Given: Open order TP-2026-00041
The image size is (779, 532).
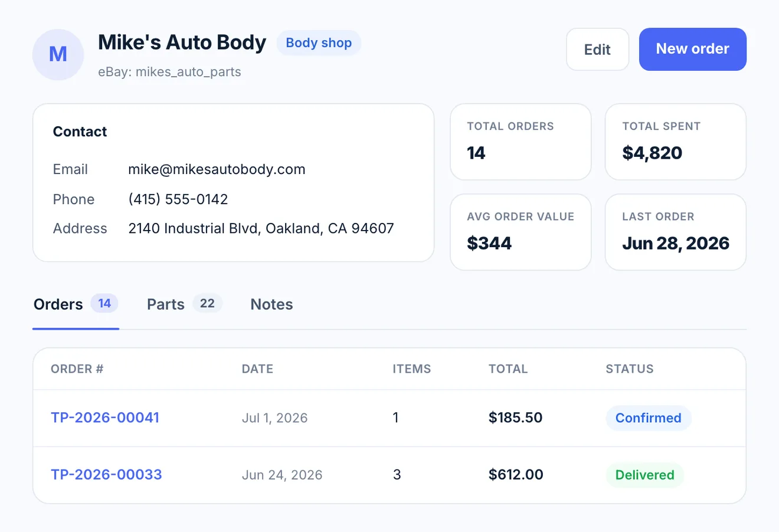Looking at the screenshot, I should click(105, 418).
